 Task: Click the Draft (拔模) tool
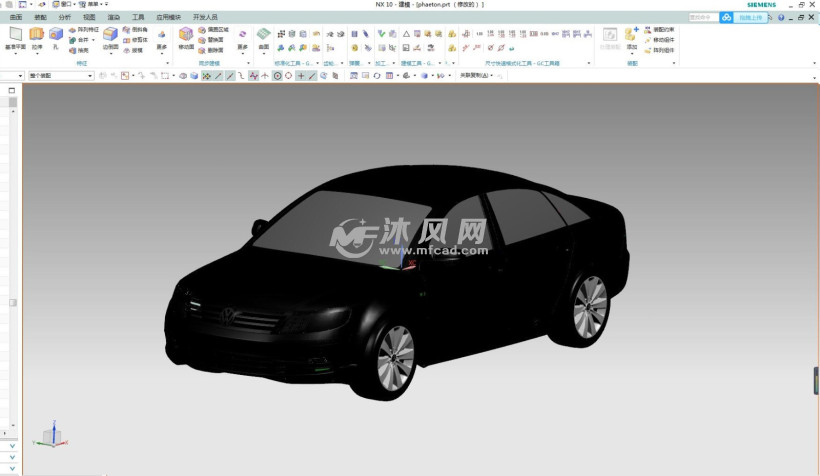point(133,50)
